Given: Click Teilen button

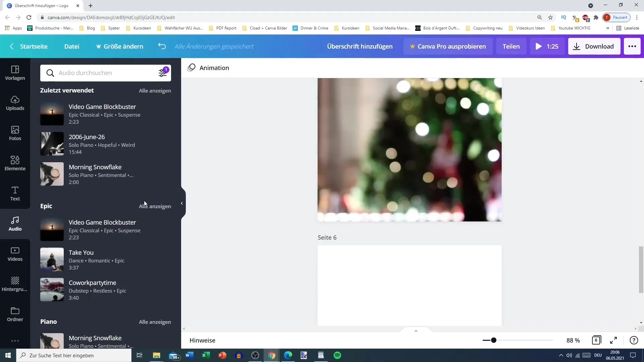Looking at the screenshot, I should [x=511, y=46].
